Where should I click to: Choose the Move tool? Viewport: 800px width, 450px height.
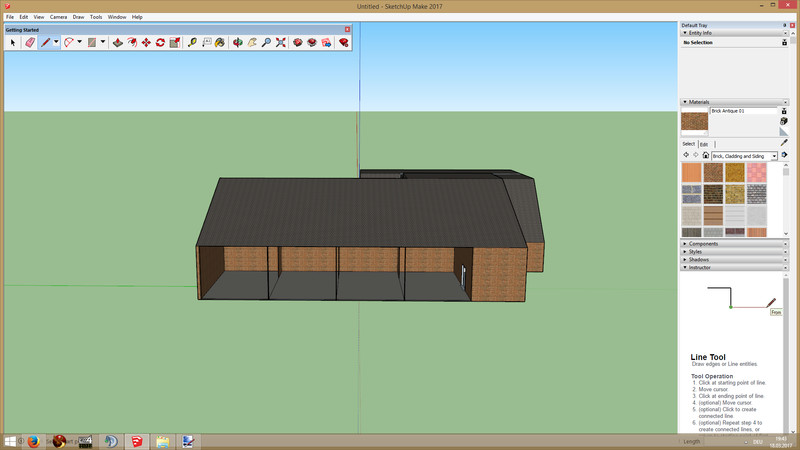[146, 43]
